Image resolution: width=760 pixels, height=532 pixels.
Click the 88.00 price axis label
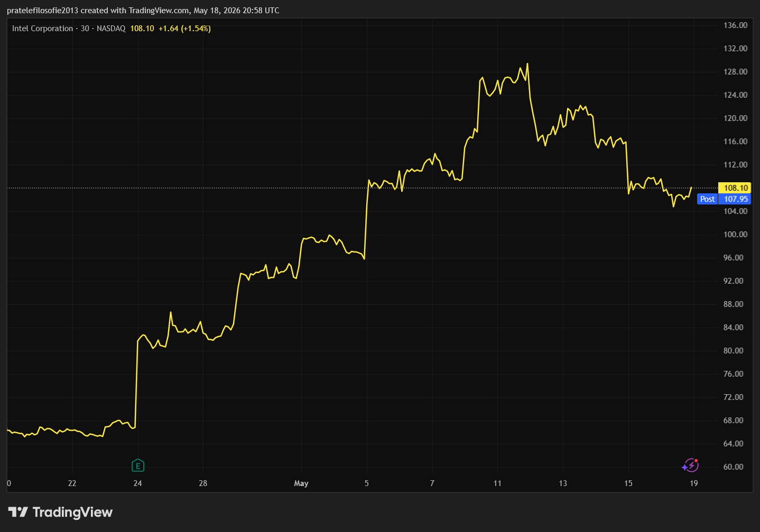point(733,304)
